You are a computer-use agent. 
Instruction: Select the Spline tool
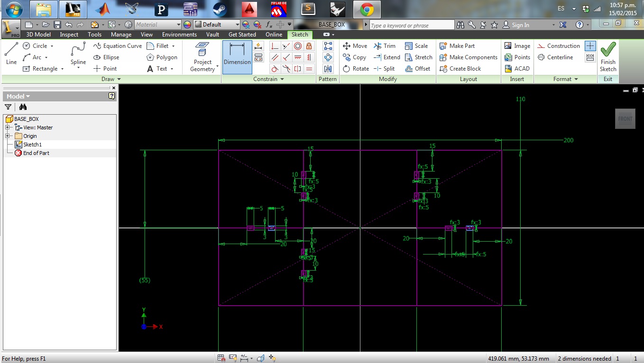pyautogui.click(x=78, y=54)
